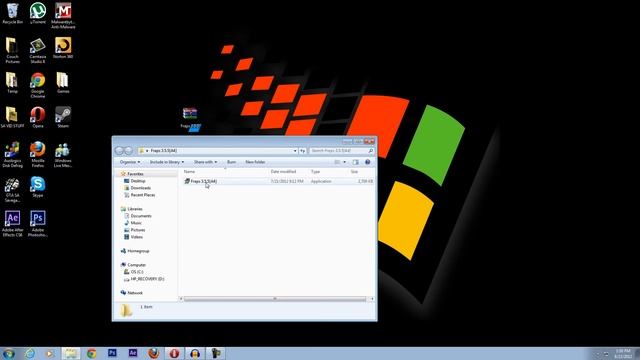Open Windows Media Player from the taskbar
Viewport: 640px width, 360px height.
[x=50, y=353]
